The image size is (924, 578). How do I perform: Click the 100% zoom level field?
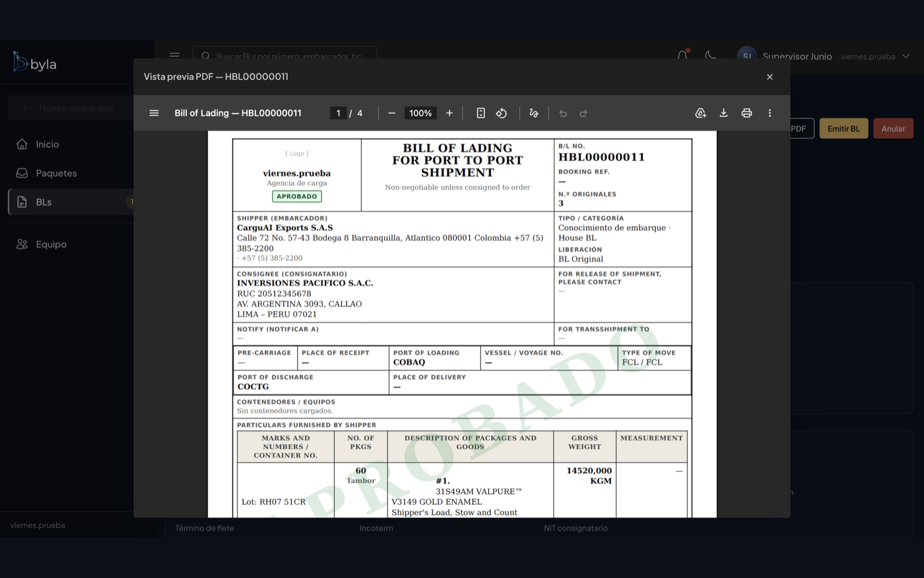(420, 113)
